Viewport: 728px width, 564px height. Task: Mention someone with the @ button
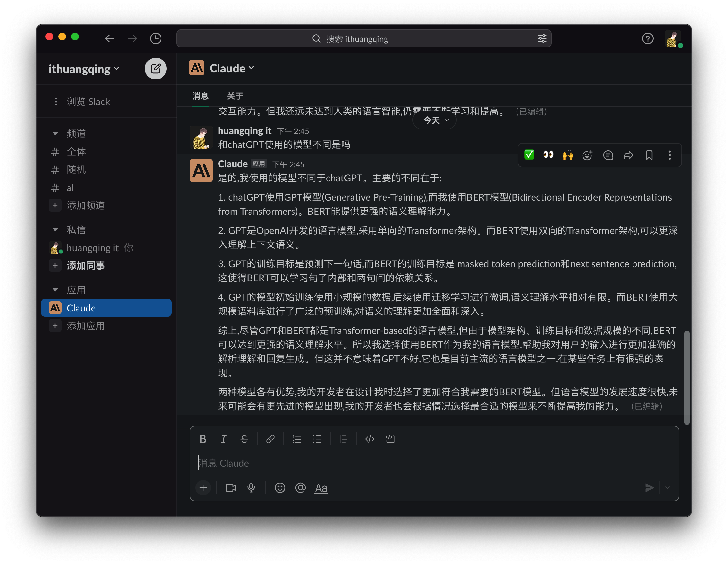[x=300, y=488]
